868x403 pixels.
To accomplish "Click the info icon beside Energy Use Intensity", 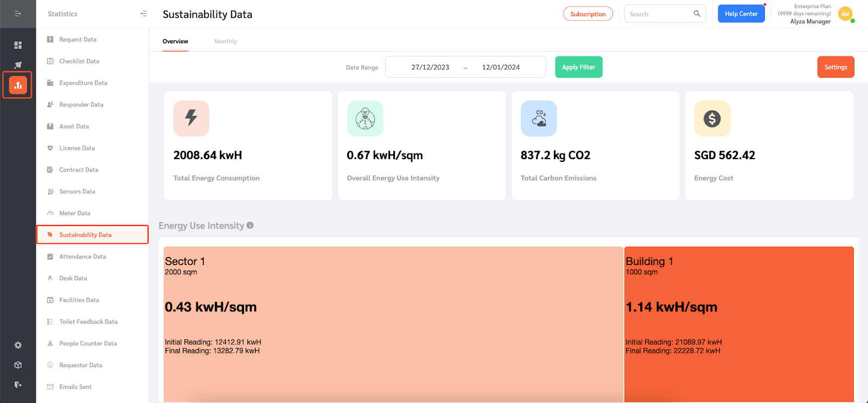I will (x=250, y=225).
